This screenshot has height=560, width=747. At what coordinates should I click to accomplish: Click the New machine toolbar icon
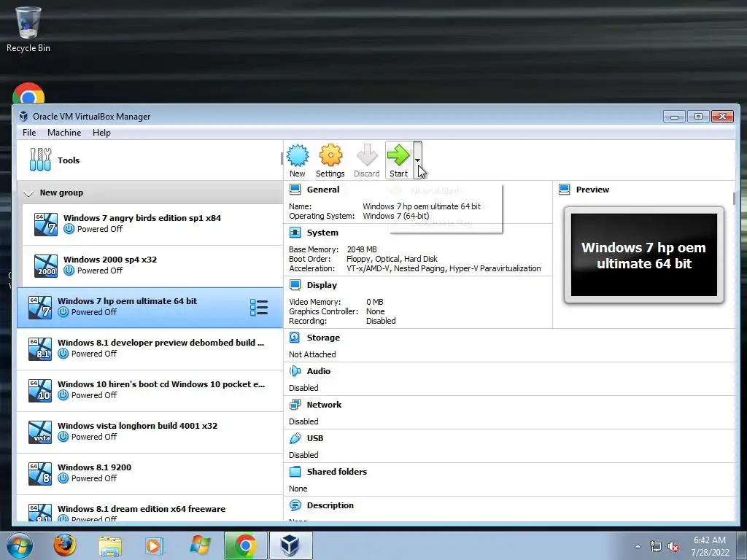pos(298,160)
